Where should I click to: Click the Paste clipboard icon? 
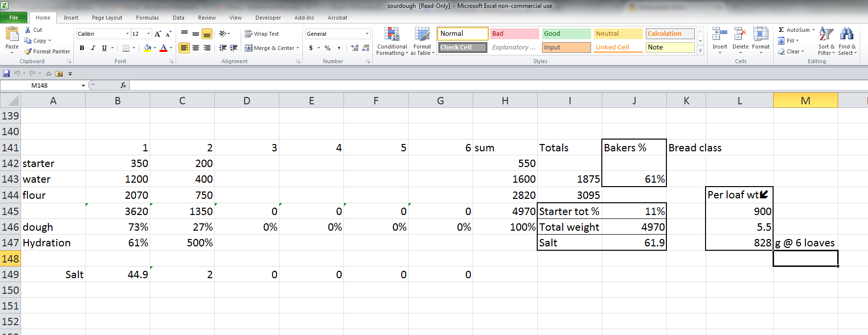[12, 34]
